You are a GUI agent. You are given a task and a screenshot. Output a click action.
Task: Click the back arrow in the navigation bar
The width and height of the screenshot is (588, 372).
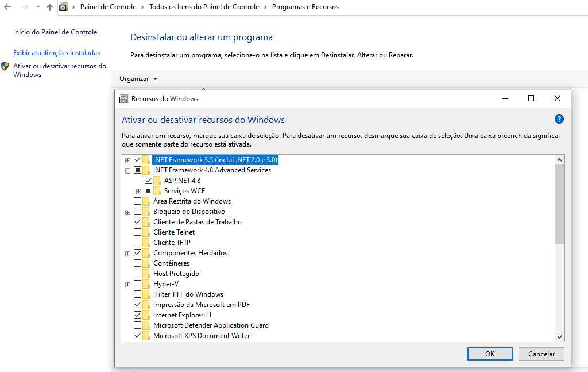[x=7, y=7]
